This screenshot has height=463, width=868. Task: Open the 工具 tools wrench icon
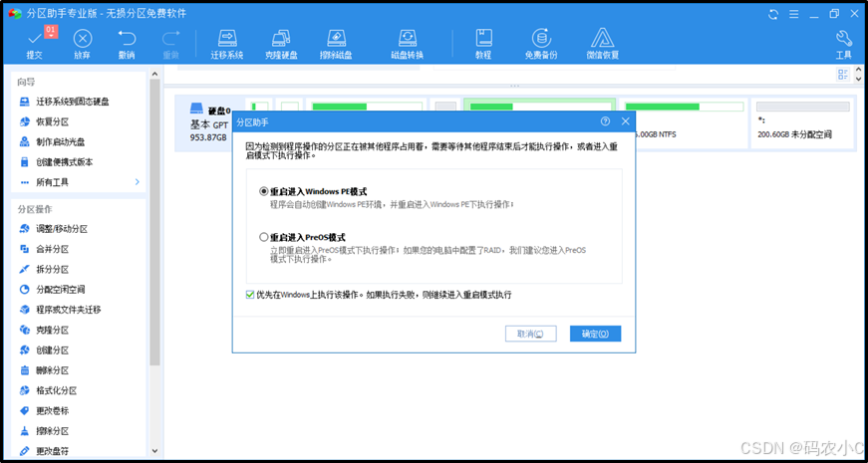pos(844,43)
